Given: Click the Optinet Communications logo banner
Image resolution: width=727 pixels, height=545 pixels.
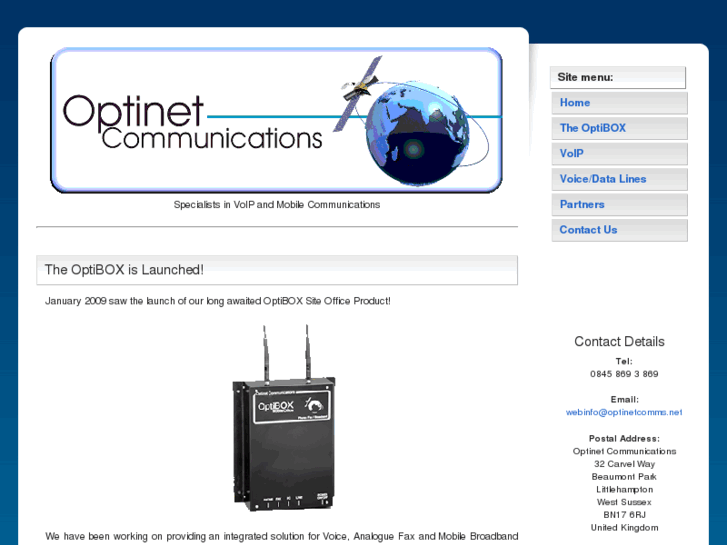Looking at the screenshot, I should [276, 120].
